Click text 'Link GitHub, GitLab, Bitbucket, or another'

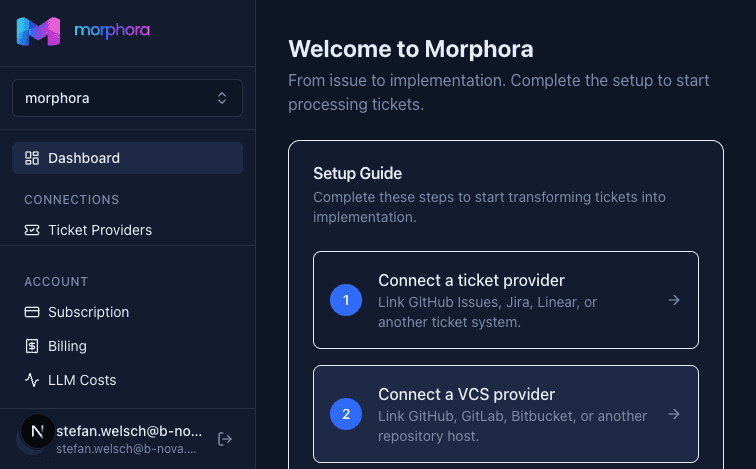click(x=513, y=416)
